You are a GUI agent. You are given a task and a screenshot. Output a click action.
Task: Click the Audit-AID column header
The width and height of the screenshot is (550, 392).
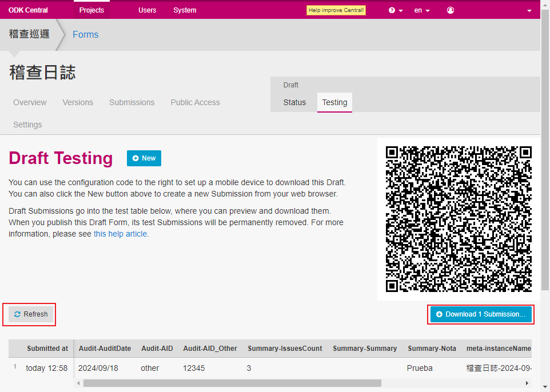click(157, 349)
